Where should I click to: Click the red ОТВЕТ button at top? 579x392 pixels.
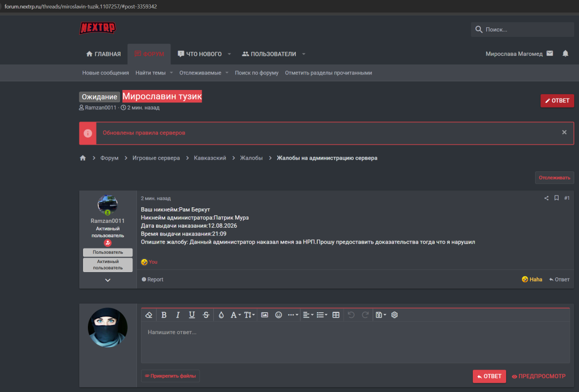[557, 101]
